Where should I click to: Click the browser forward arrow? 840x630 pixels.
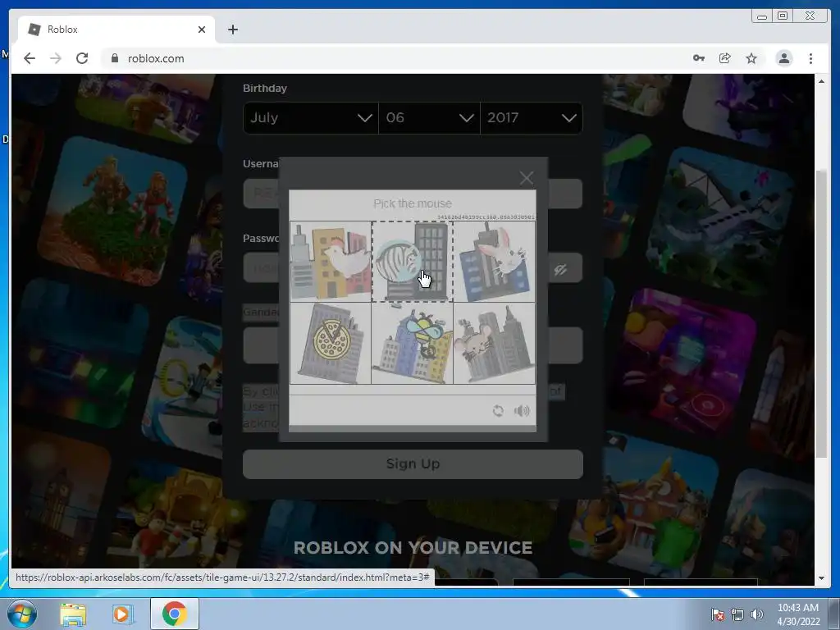56,58
